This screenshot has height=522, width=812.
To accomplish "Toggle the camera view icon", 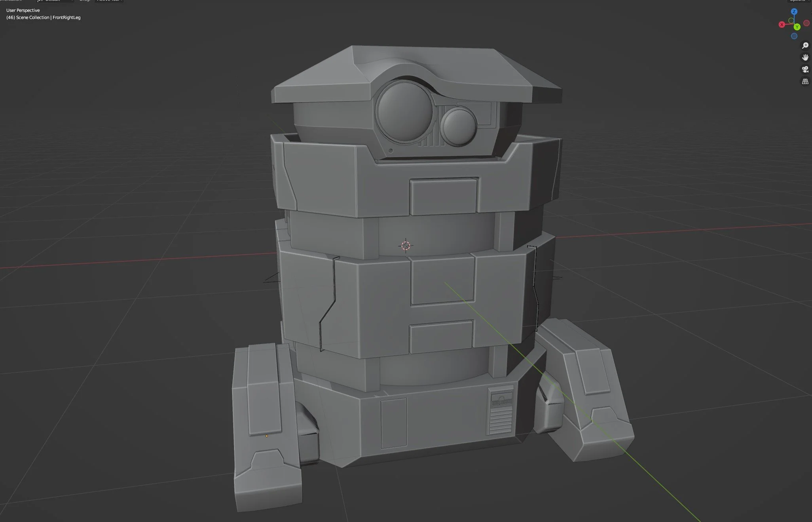I will click(805, 70).
